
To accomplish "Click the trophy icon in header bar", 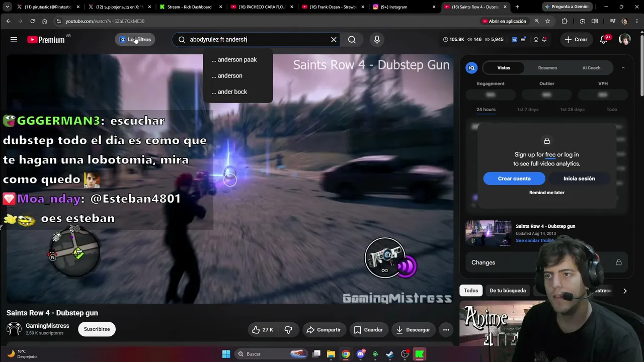I will point(536,40).
